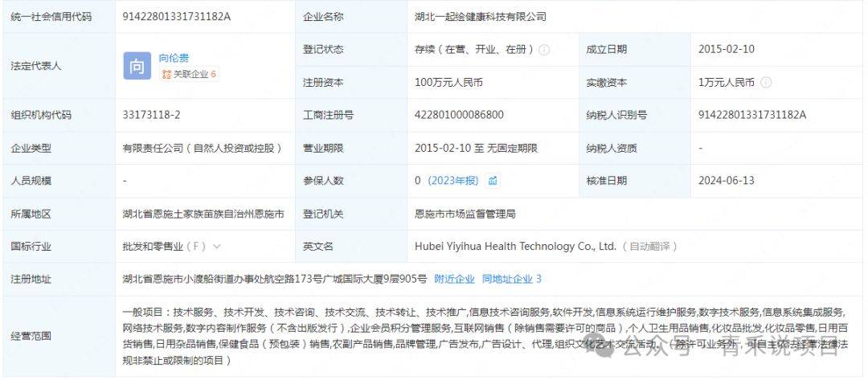Select business term 2015-02-10 至 无固定期限
The height and width of the screenshot is (380, 868).
476,149
